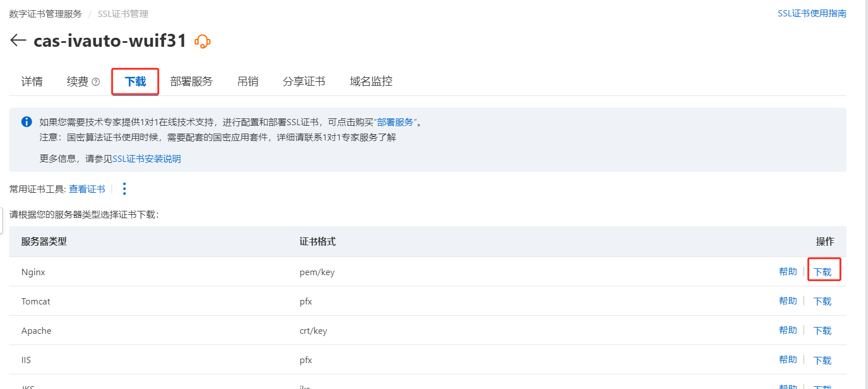Download the Nginx pem/key certificate

tap(822, 272)
